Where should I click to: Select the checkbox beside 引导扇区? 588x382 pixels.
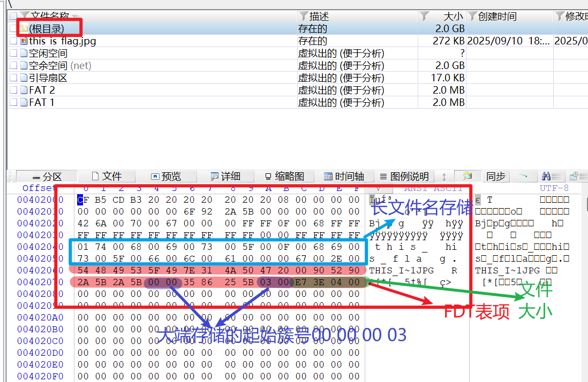pyautogui.click(x=13, y=78)
